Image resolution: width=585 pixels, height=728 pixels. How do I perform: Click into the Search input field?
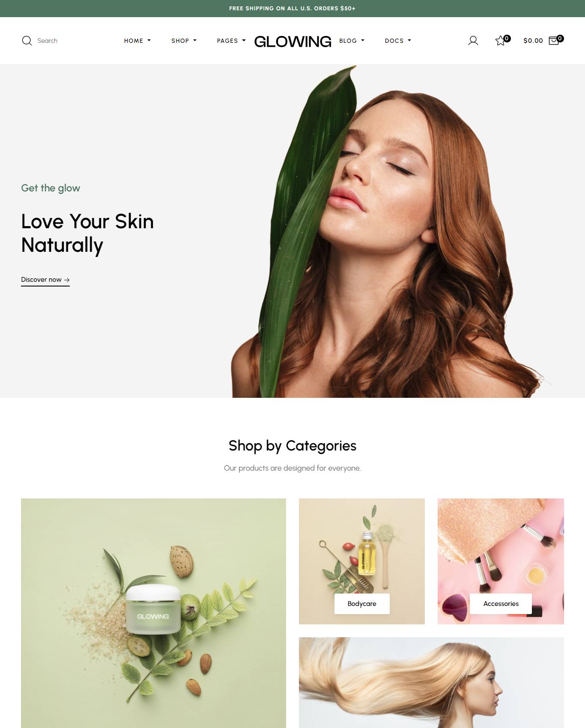tap(64, 41)
